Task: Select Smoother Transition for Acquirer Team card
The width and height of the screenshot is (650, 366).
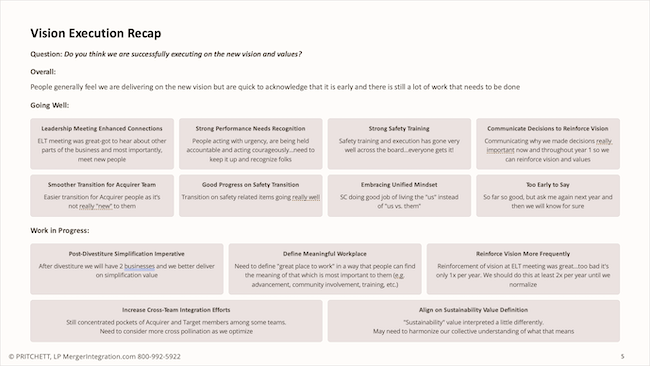Action: pyautogui.click(x=102, y=196)
